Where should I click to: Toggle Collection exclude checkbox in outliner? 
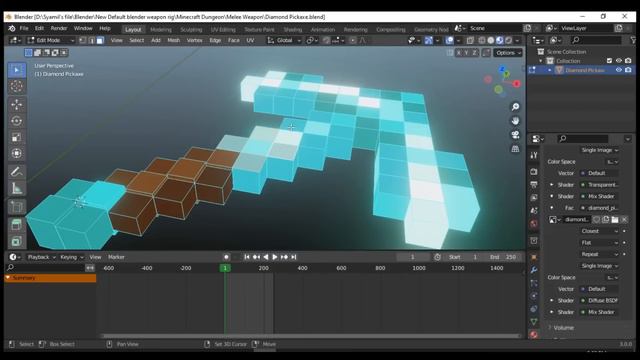tap(609, 61)
